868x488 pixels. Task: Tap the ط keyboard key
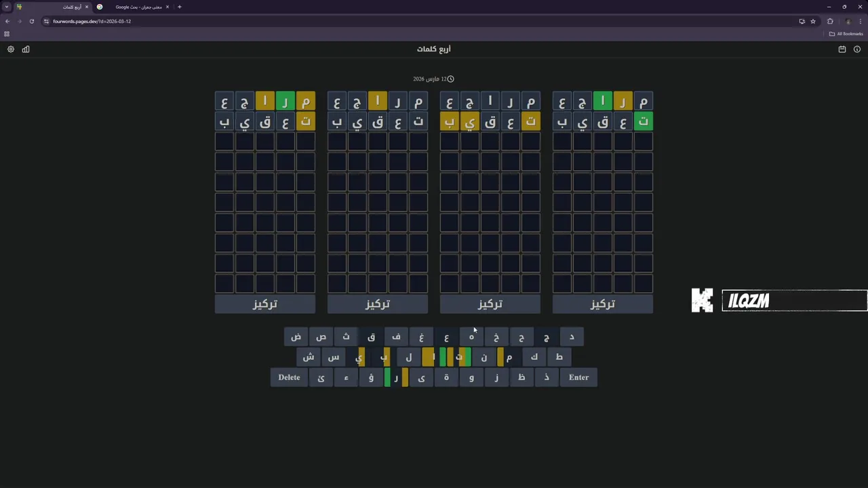(559, 357)
